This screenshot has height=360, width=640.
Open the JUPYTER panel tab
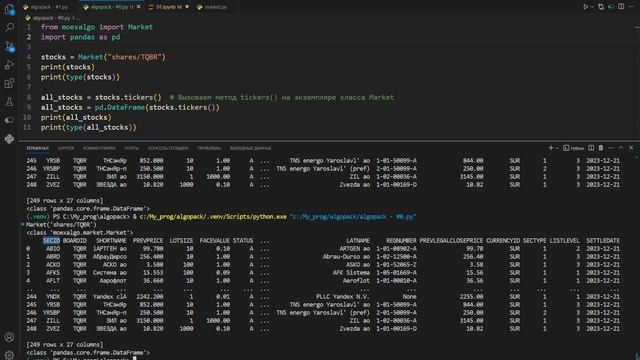[66, 148]
